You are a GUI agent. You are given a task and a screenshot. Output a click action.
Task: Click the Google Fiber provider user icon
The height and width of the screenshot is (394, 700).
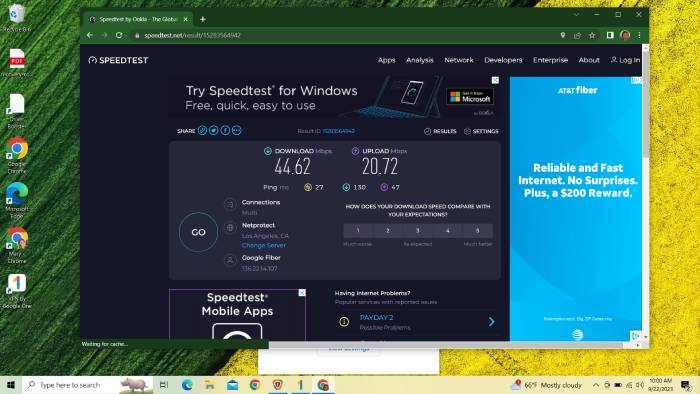point(230,260)
